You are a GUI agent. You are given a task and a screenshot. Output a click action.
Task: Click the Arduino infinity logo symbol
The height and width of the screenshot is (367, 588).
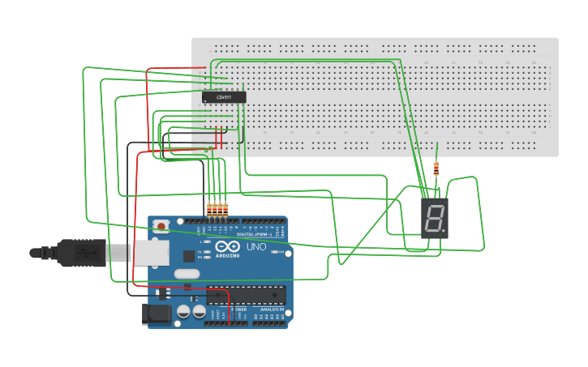pos(228,247)
